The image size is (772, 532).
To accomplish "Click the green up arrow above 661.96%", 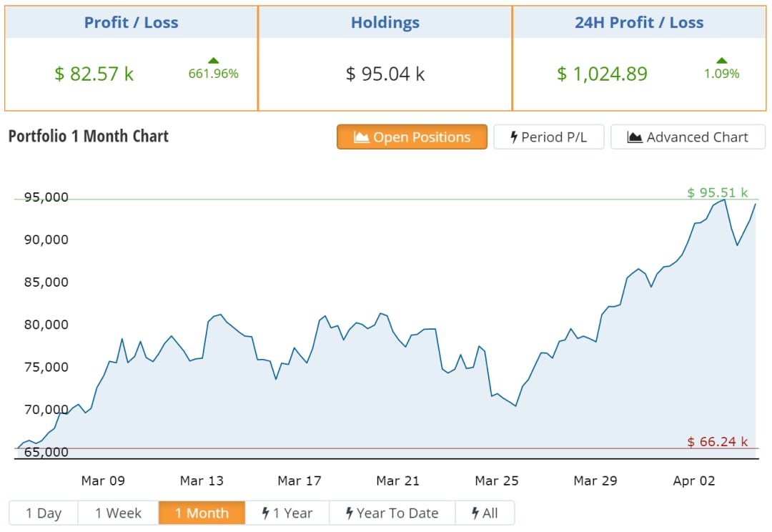I will coord(213,61).
